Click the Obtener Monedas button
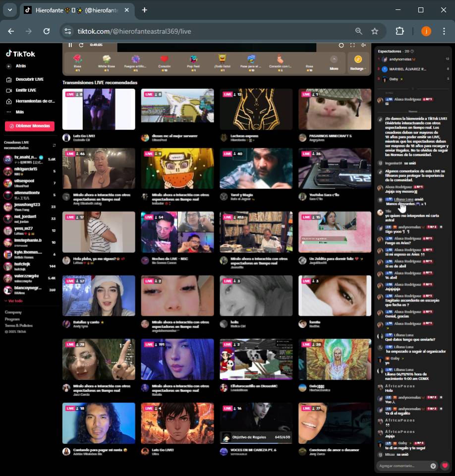The width and height of the screenshot is (455, 476). click(x=30, y=126)
